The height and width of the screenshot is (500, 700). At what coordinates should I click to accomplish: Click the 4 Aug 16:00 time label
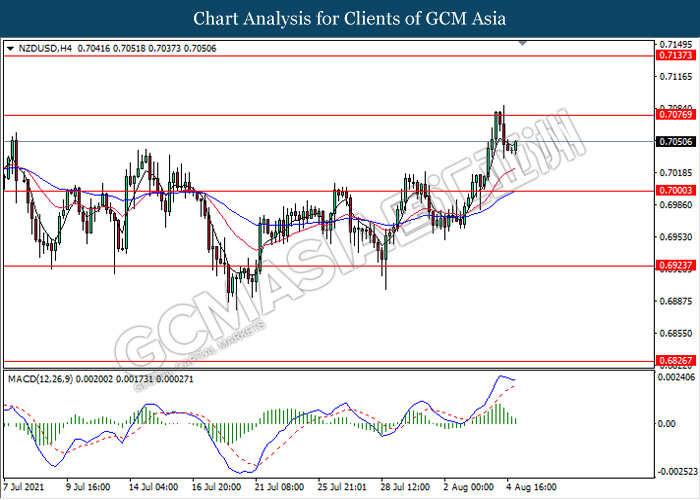(531, 487)
